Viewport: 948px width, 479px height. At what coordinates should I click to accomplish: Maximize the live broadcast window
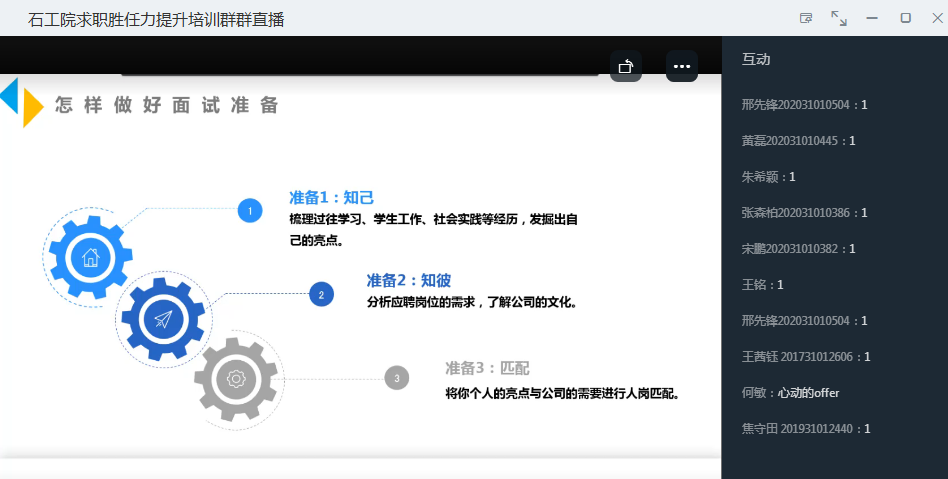905,18
